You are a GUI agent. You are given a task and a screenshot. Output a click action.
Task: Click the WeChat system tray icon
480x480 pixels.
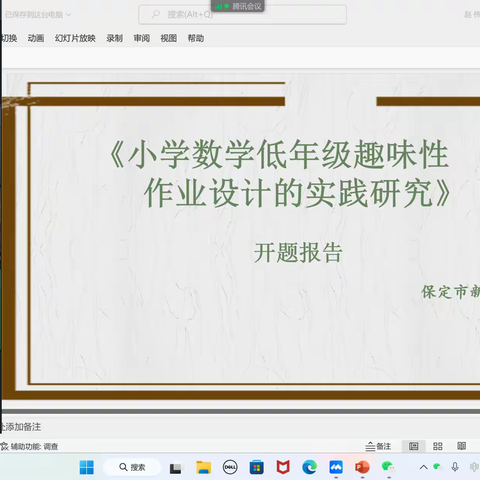click(438, 467)
